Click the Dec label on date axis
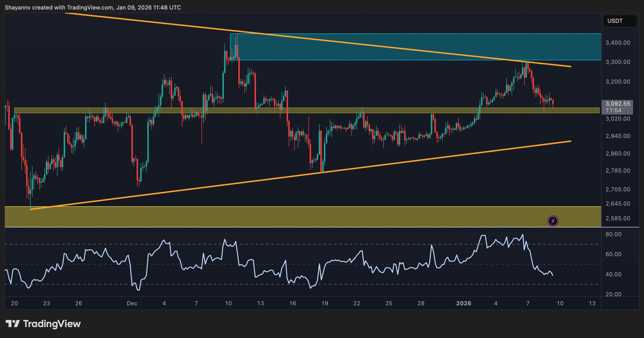This screenshot has height=338, width=644. coord(132,303)
